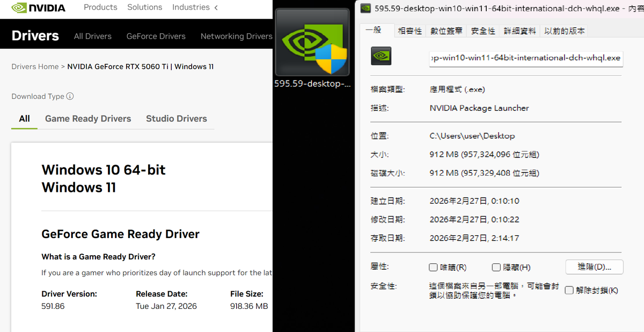Switch to the Game Ready Drivers tab

point(88,119)
